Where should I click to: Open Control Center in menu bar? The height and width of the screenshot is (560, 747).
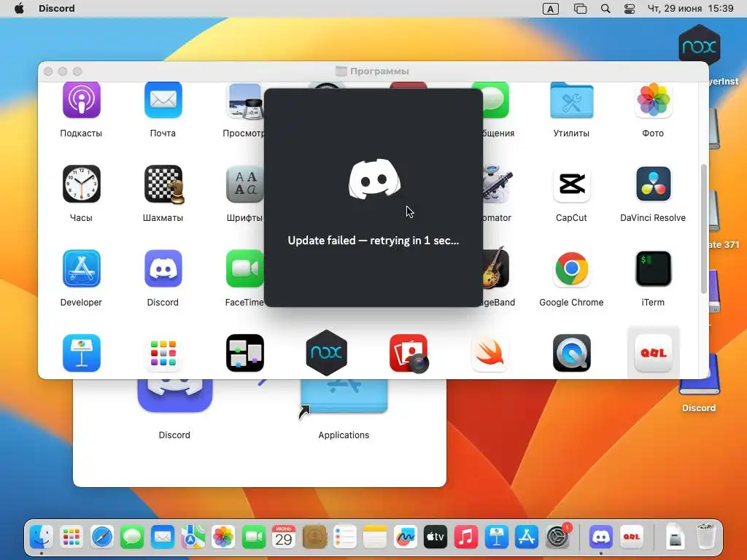pos(630,9)
